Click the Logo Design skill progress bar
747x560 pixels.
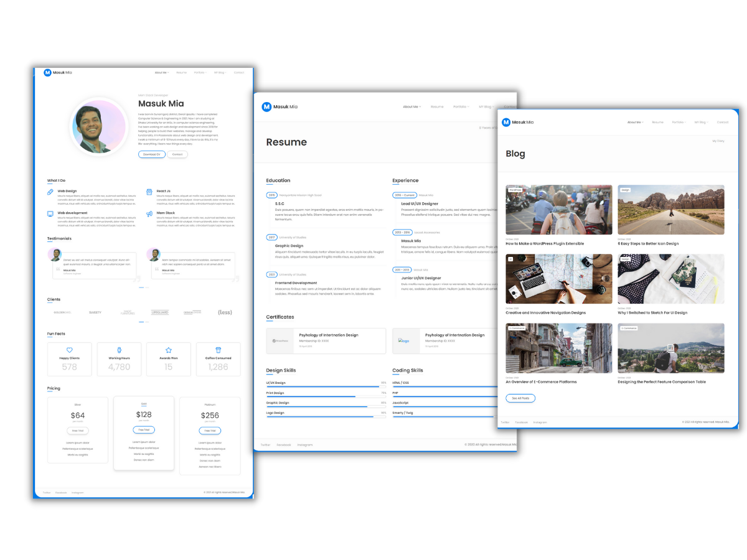326,417
